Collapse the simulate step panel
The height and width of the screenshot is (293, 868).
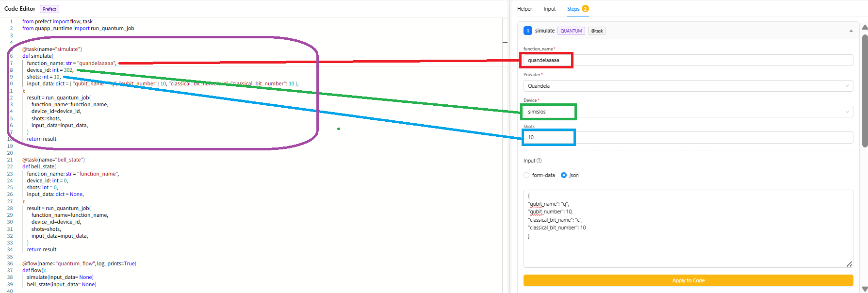tap(851, 31)
